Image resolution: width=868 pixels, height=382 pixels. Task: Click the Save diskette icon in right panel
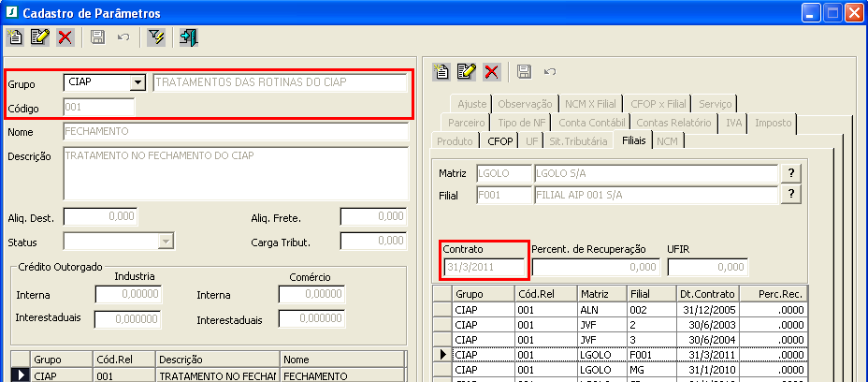pyautogui.click(x=524, y=71)
